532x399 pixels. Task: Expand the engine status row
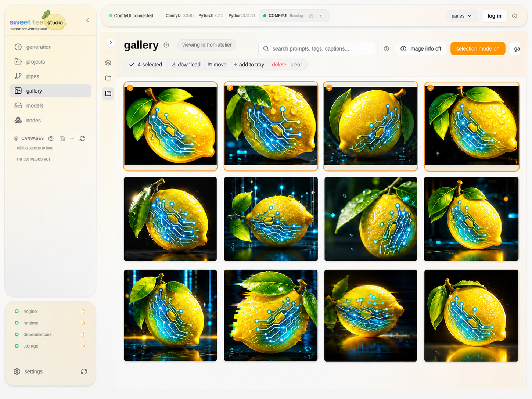[83, 312]
